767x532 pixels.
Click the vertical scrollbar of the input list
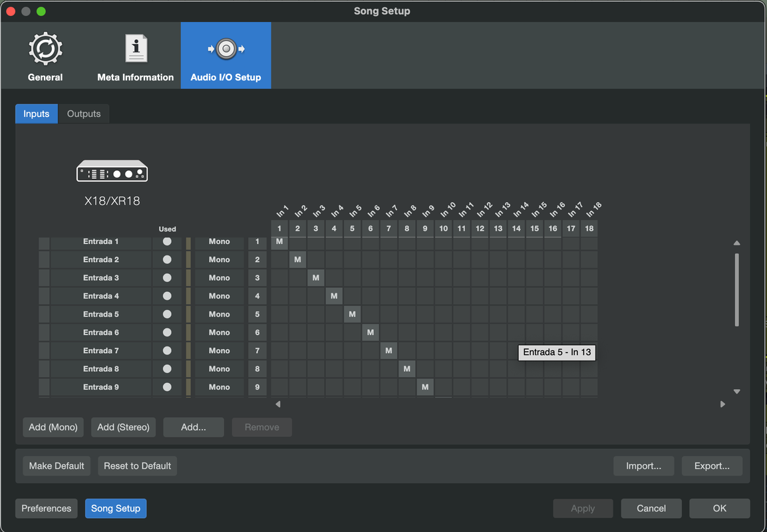(x=736, y=289)
